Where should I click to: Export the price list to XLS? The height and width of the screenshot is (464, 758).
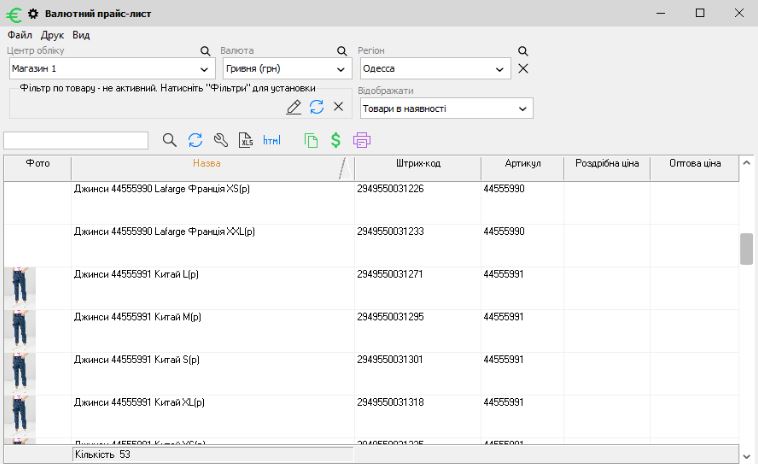coord(246,141)
